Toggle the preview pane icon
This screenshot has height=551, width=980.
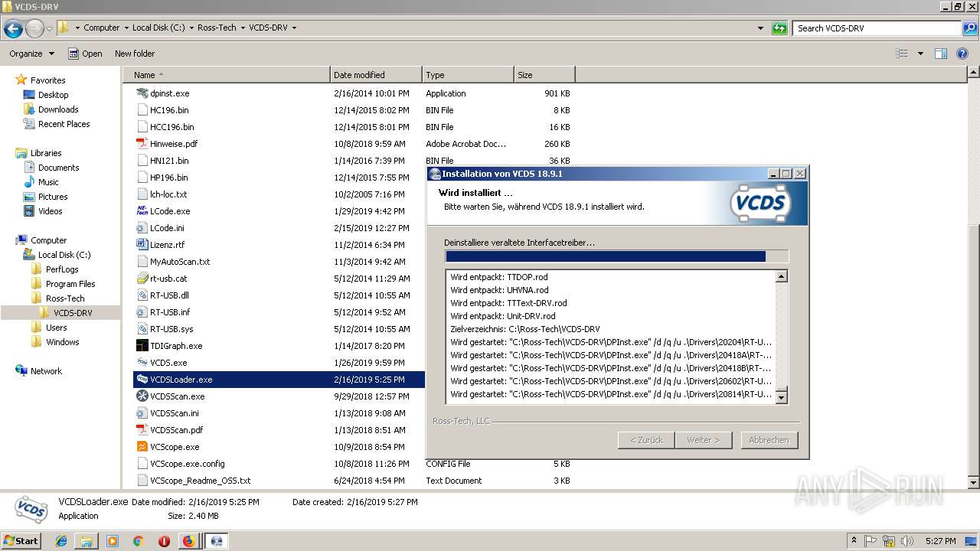[x=941, y=54]
